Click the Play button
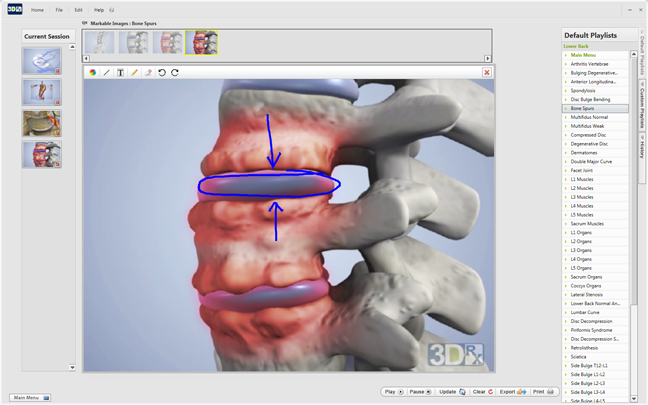Viewport: 648px width, 405px height. [x=393, y=392]
